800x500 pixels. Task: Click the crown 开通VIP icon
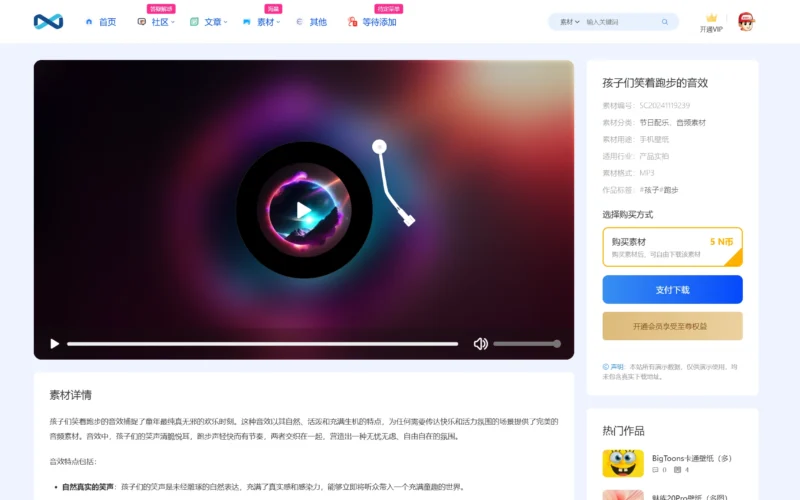[711, 22]
